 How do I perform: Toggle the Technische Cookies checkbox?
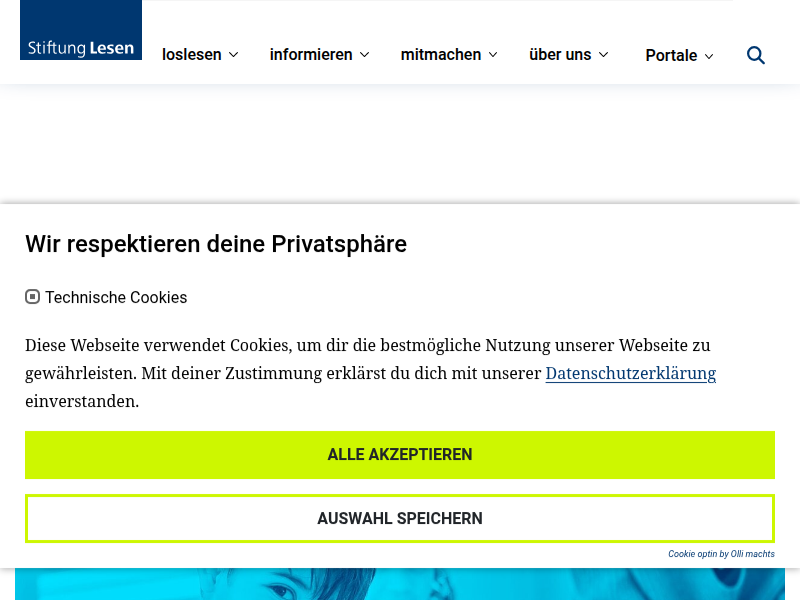32,297
